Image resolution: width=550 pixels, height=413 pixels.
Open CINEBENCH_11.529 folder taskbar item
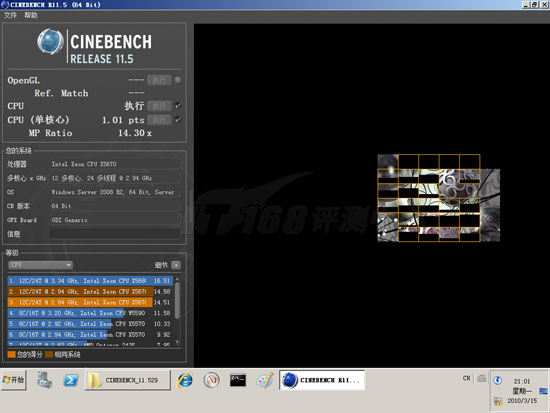(x=128, y=380)
